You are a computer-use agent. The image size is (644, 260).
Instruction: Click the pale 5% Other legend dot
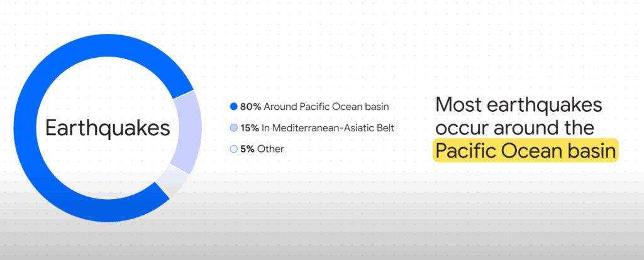tap(234, 149)
